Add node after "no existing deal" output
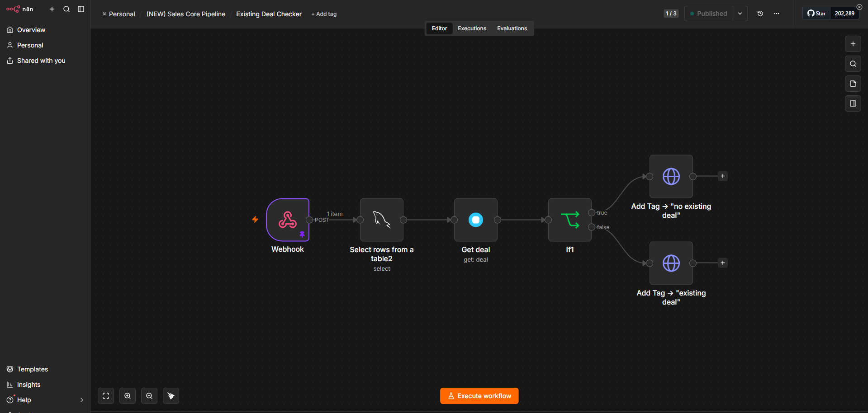The image size is (868, 413). tap(723, 176)
